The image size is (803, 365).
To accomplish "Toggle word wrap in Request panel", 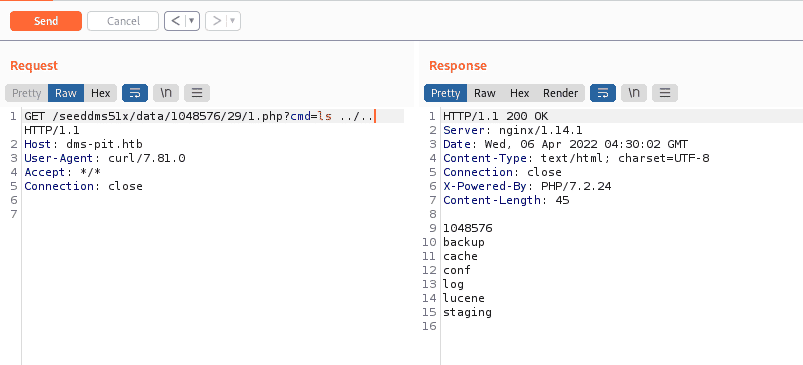I will coord(135,93).
